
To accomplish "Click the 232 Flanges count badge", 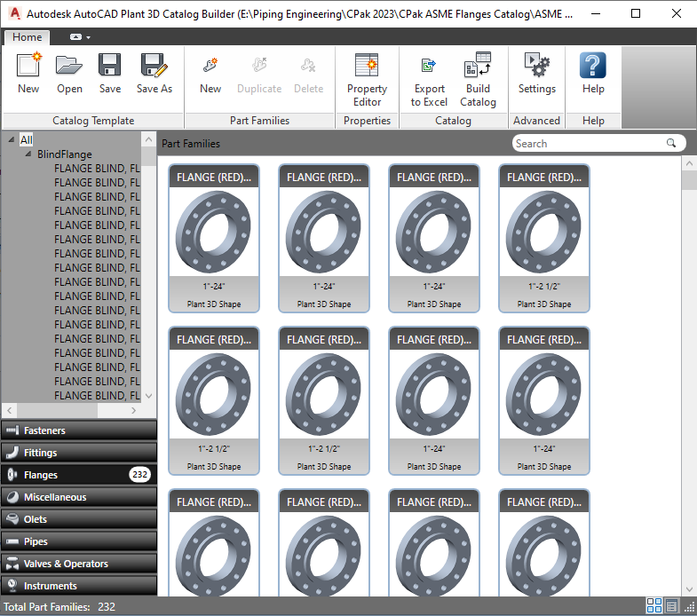I will pos(139,475).
